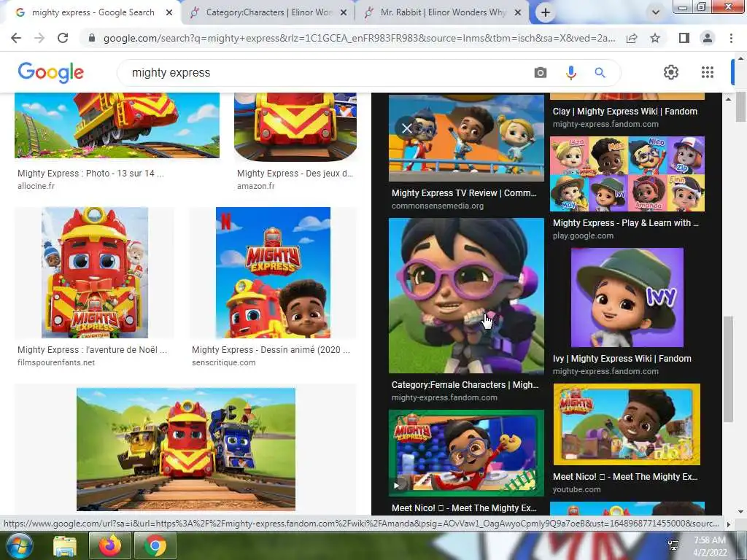
Task: Open Chrome three-dot menu
Action: [731, 38]
